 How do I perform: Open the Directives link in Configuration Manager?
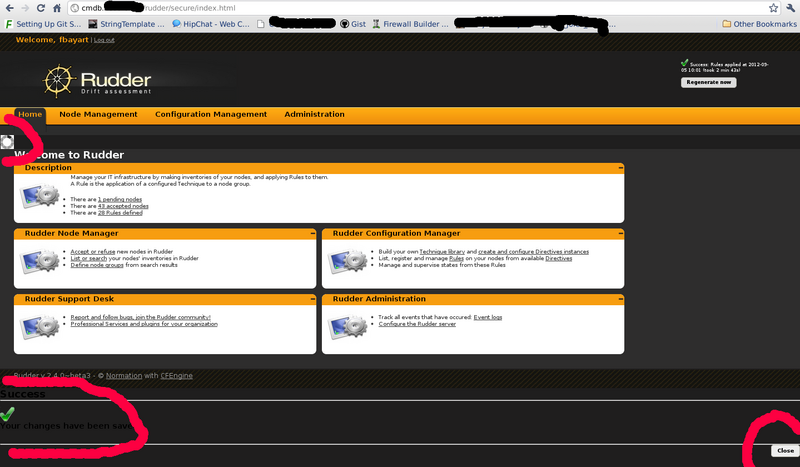click(x=559, y=258)
